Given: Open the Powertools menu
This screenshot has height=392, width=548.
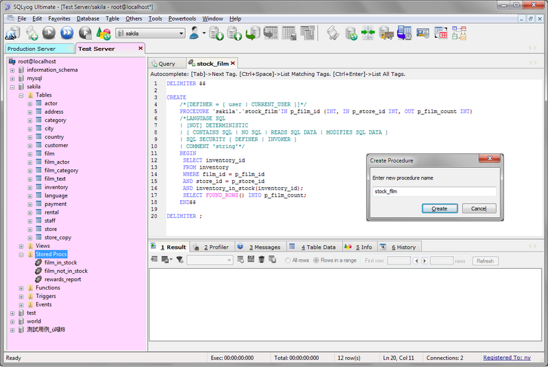Looking at the screenshot, I should coord(182,19).
